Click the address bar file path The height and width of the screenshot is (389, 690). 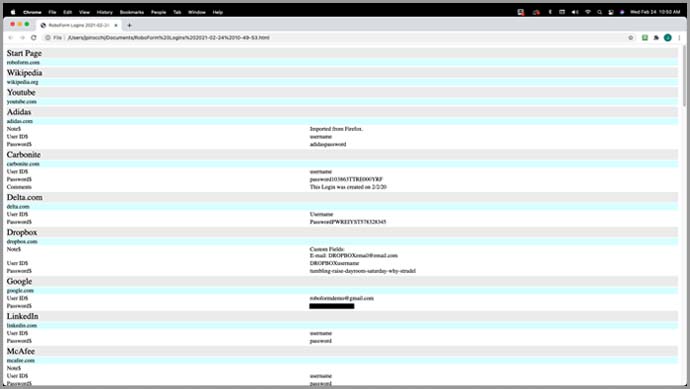click(169, 38)
